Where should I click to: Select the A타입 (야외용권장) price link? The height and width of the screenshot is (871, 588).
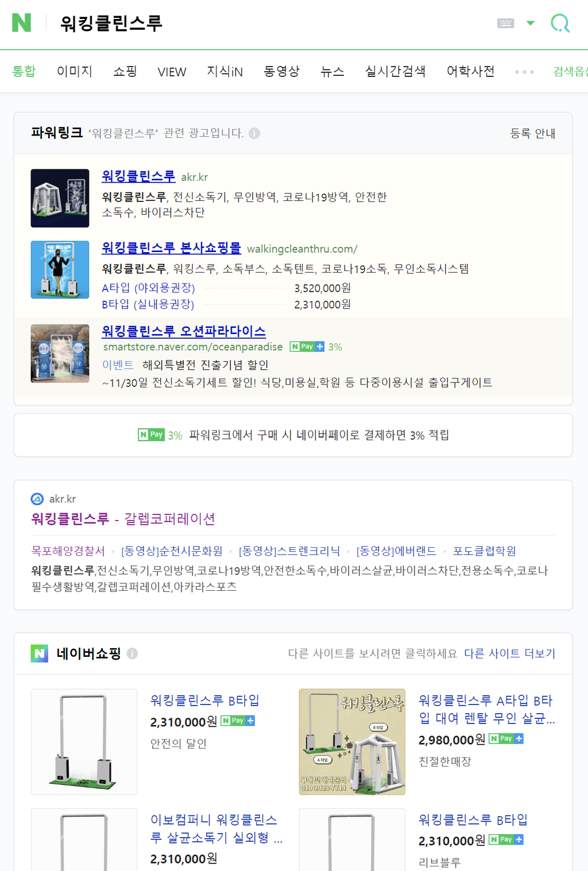[x=149, y=288]
